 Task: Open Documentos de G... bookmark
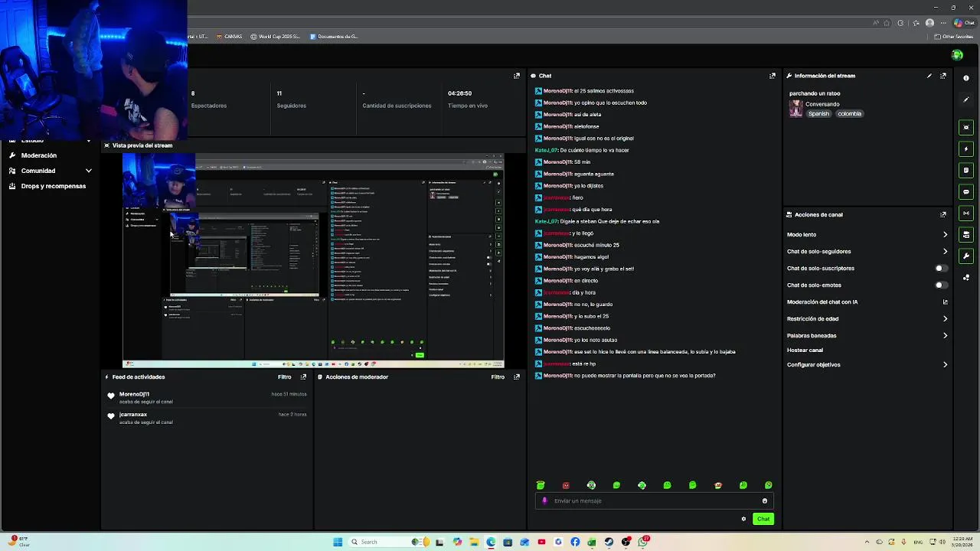click(334, 36)
